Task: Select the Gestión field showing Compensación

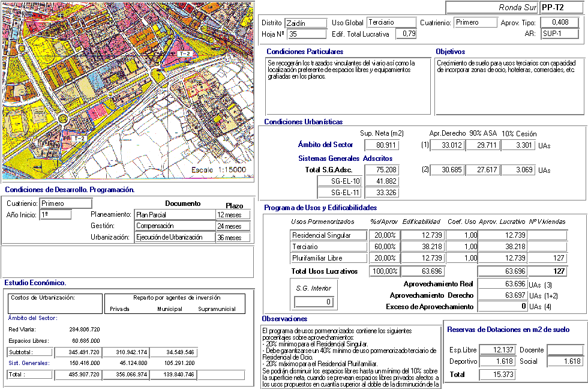Action: [174, 226]
